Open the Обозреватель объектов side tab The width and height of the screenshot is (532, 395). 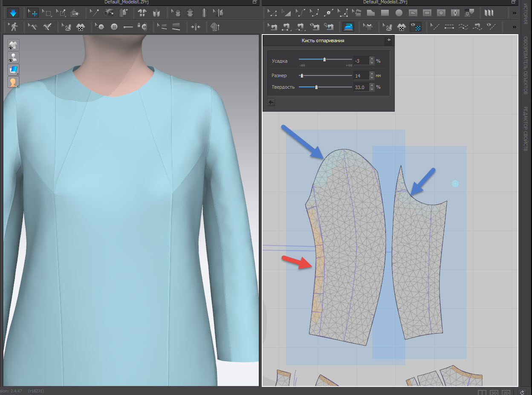[525, 65]
